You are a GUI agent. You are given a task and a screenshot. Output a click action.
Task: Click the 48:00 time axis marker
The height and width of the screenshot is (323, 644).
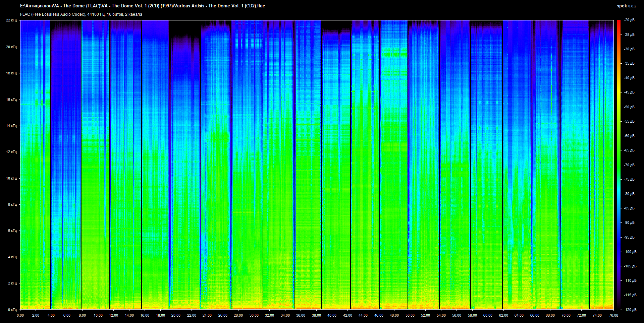point(394,315)
